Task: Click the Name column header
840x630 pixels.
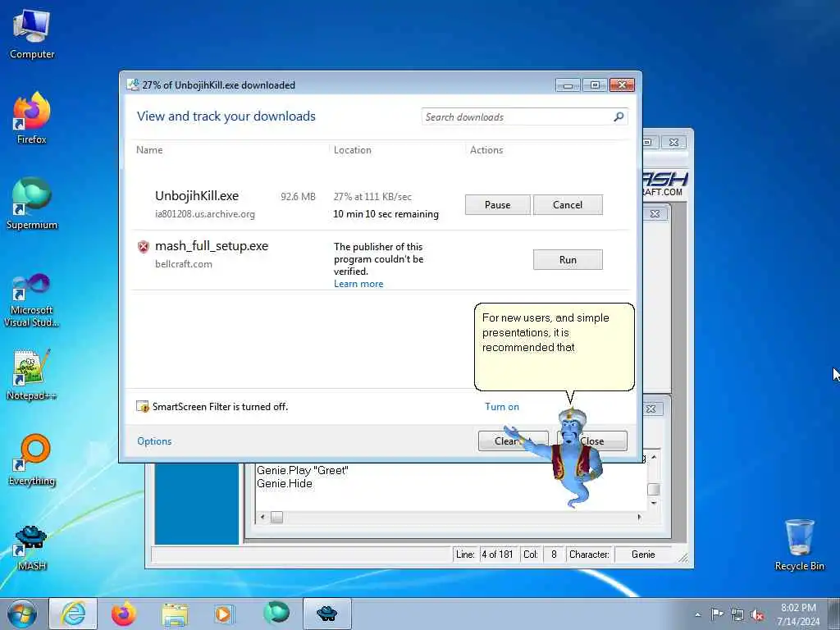Action: [x=149, y=150]
